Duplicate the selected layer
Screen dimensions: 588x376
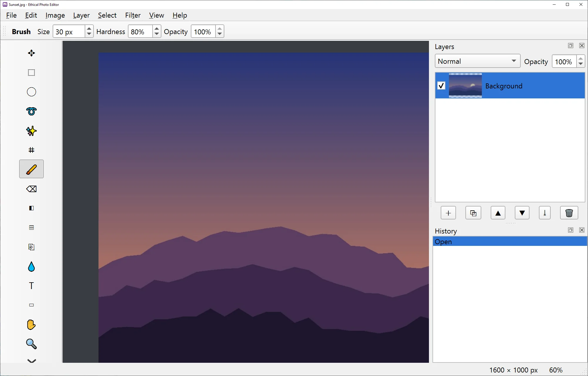473,213
